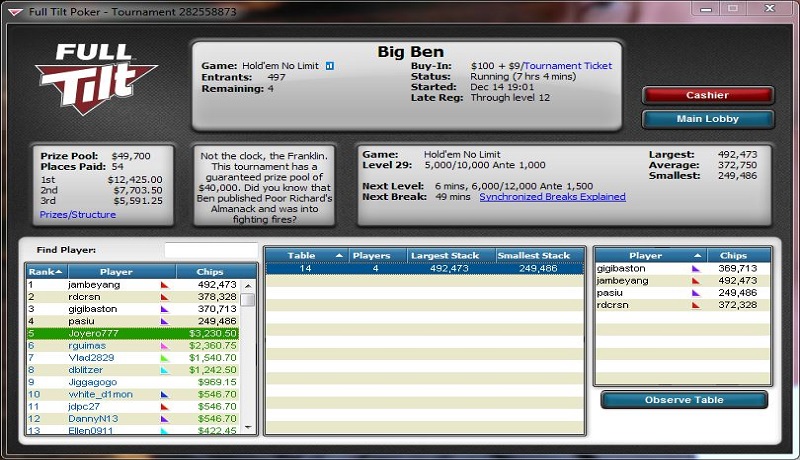Select jambeyang in table players panel
This screenshot has width=800, height=460.
(683, 281)
